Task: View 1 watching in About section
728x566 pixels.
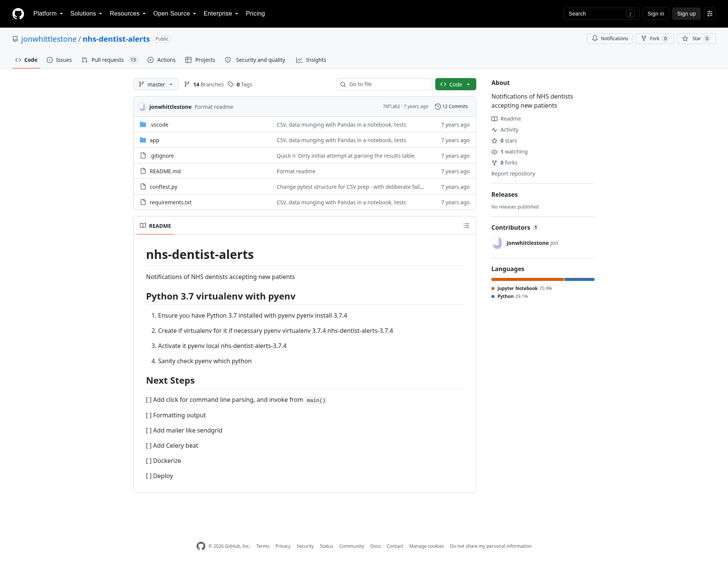Action: click(510, 152)
